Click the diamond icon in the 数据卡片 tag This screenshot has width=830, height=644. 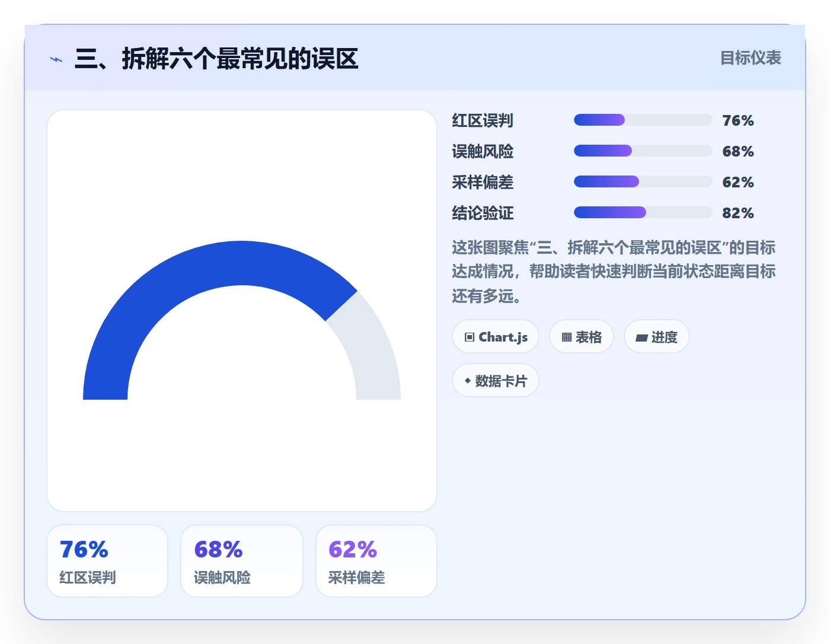(x=468, y=381)
